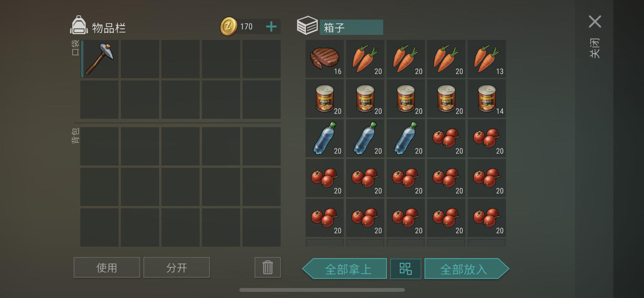The image size is (644, 298).
Task: Edit the 箱子 chest name field
Action: (351, 27)
